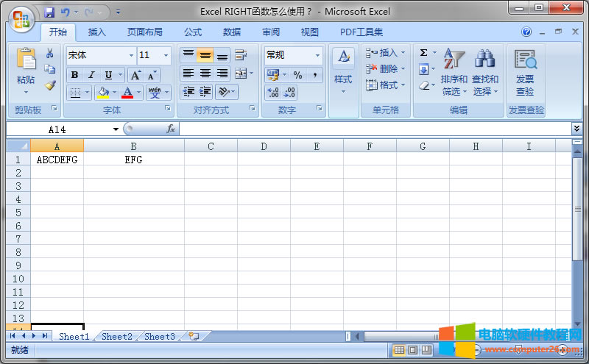Apply borders using border icon
The width and height of the screenshot is (589, 364).
(x=76, y=93)
